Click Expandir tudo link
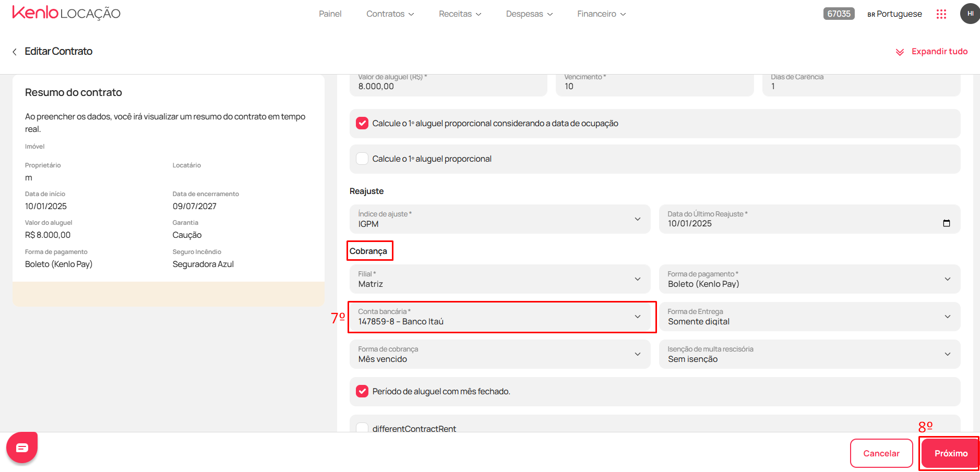Viewport: 980px width, 472px height. (939, 51)
